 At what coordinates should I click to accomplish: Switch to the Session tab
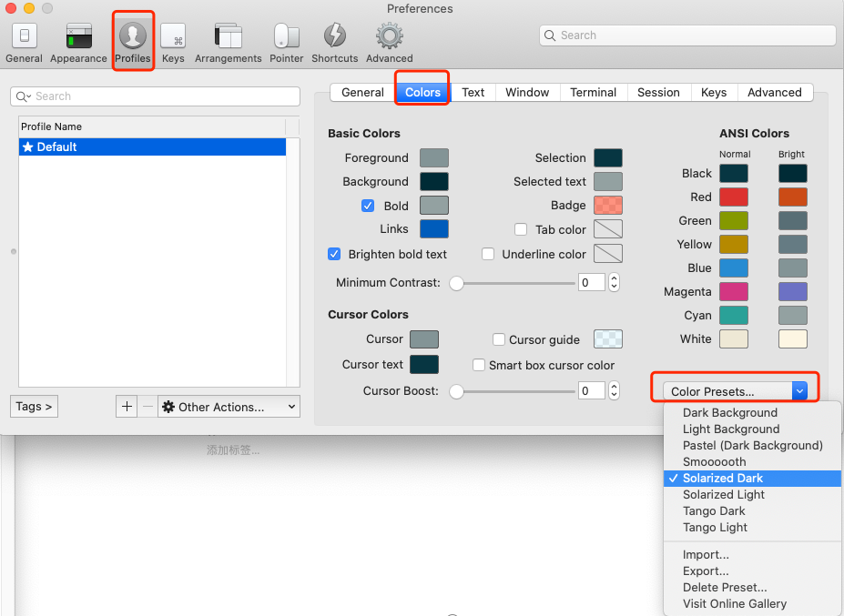tap(658, 93)
